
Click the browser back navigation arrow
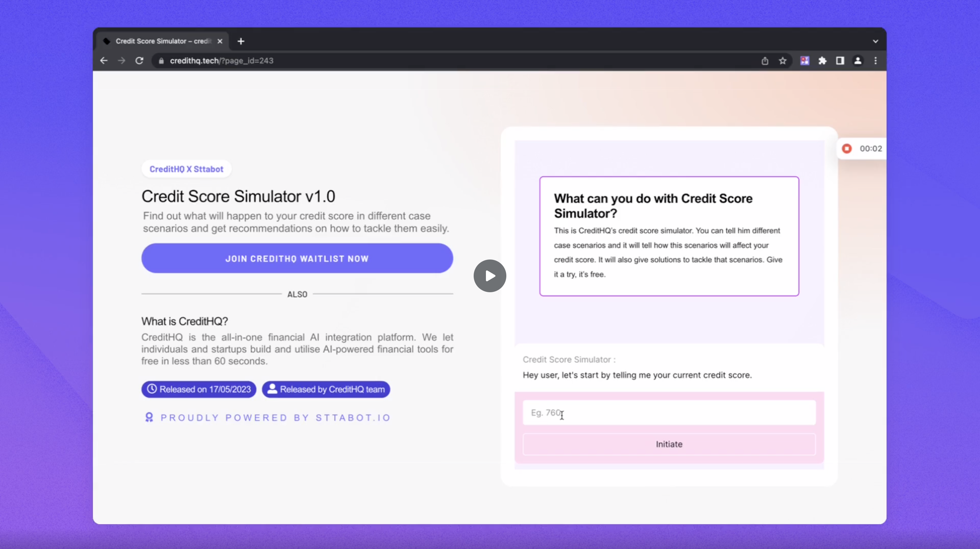(104, 61)
